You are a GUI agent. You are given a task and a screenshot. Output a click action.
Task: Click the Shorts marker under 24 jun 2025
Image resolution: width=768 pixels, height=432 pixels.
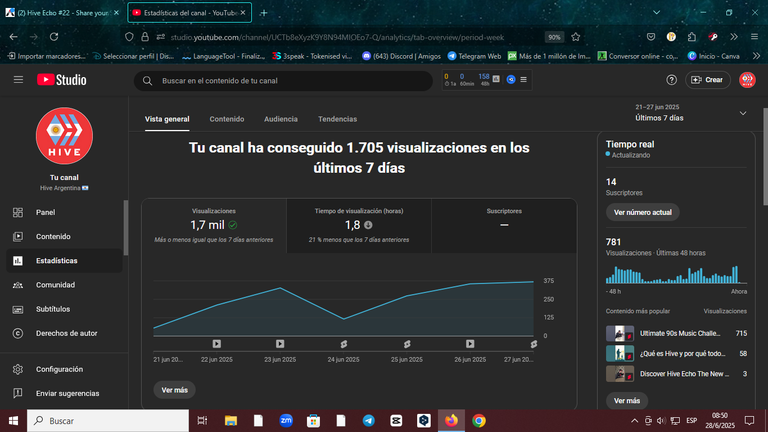(x=343, y=344)
